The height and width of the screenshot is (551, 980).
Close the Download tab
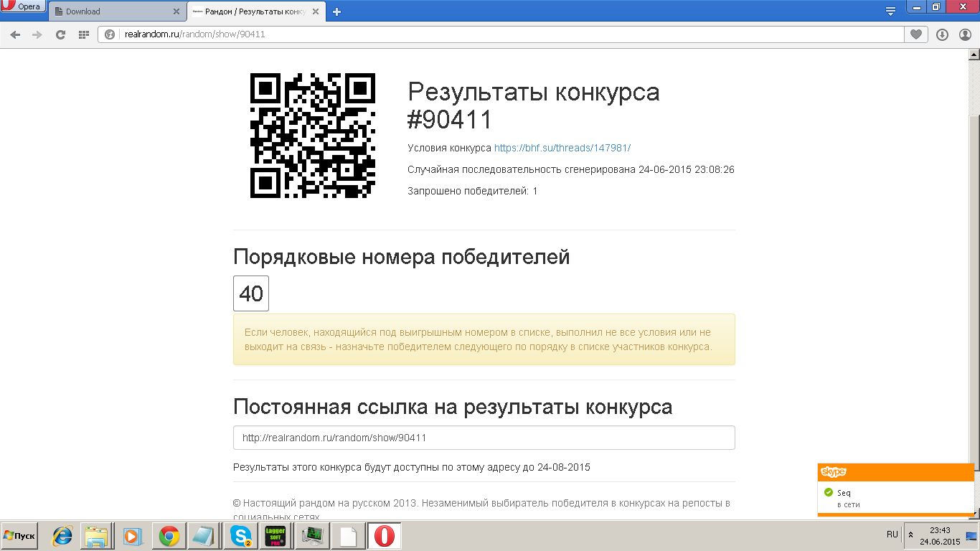pyautogui.click(x=176, y=11)
